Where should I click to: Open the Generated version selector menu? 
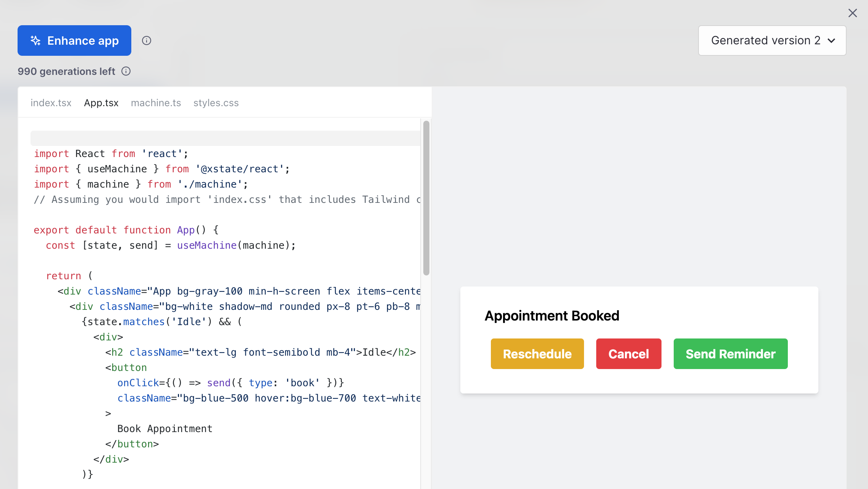pyautogui.click(x=773, y=40)
